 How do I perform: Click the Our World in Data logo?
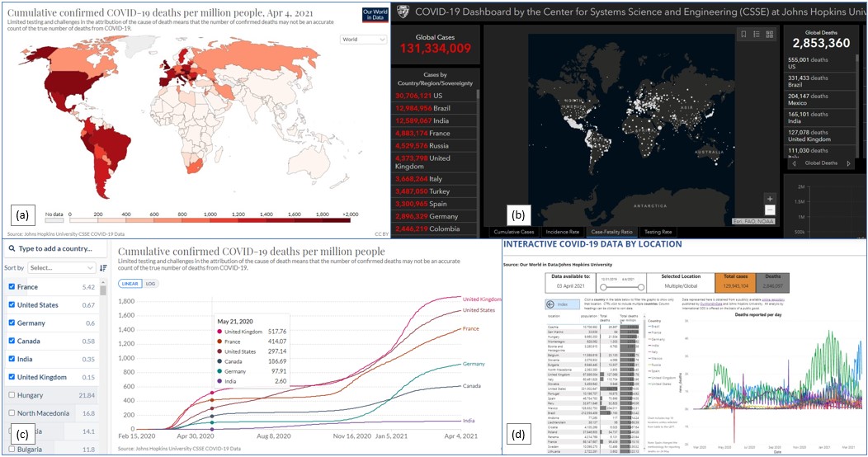point(375,15)
